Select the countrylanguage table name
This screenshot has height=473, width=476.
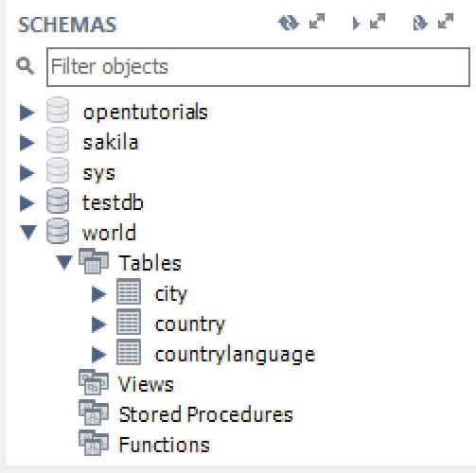(235, 355)
